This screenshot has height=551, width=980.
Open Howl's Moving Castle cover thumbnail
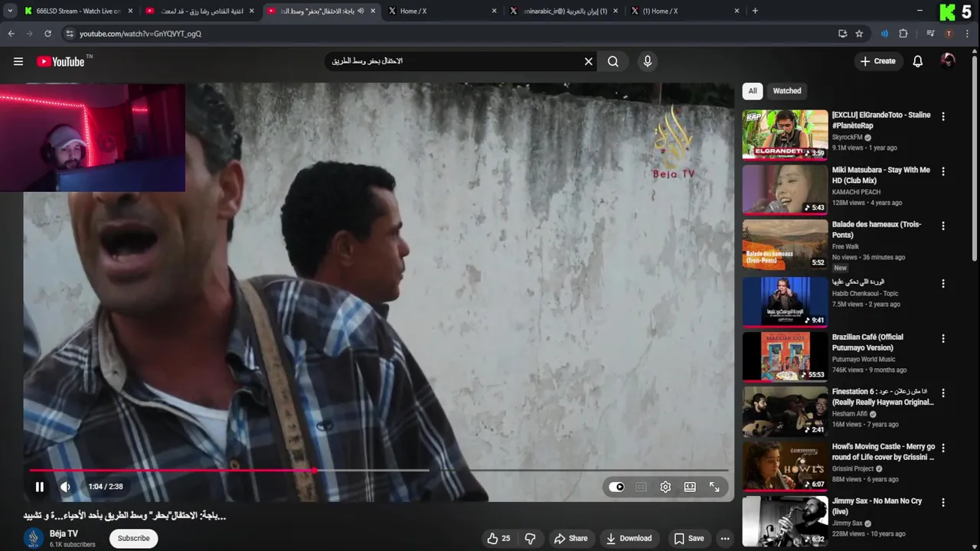click(x=785, y=466)
